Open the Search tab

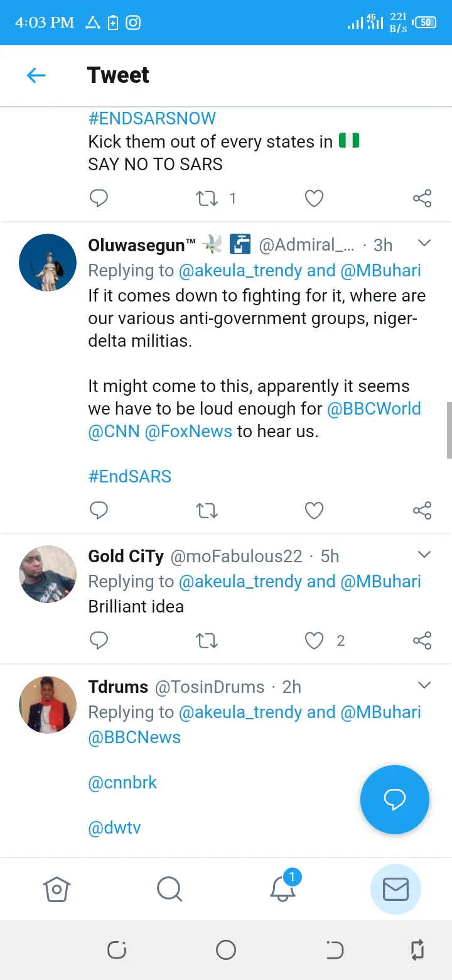pyautogui.click(x=169, y=889)
